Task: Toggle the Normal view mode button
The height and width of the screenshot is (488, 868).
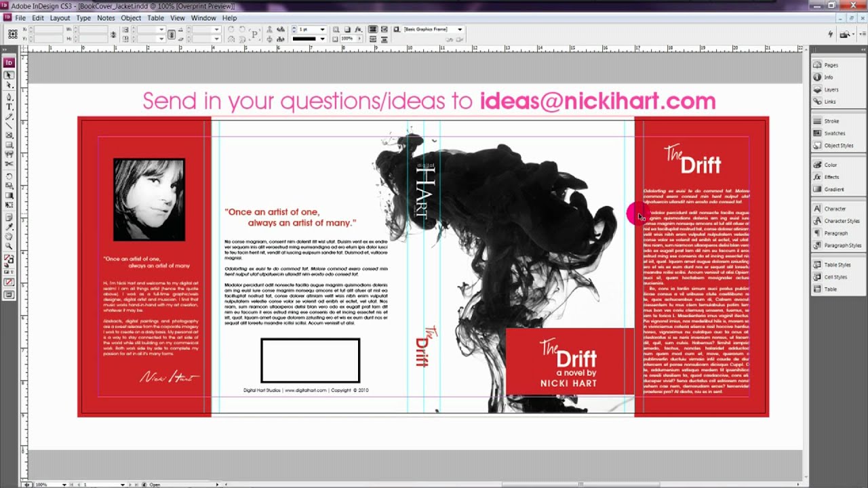Action: click(x=9, y=295)
